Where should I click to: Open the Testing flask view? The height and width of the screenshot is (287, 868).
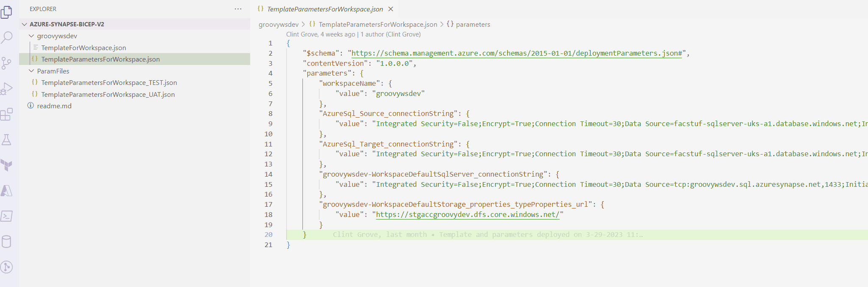coord(7,140)
